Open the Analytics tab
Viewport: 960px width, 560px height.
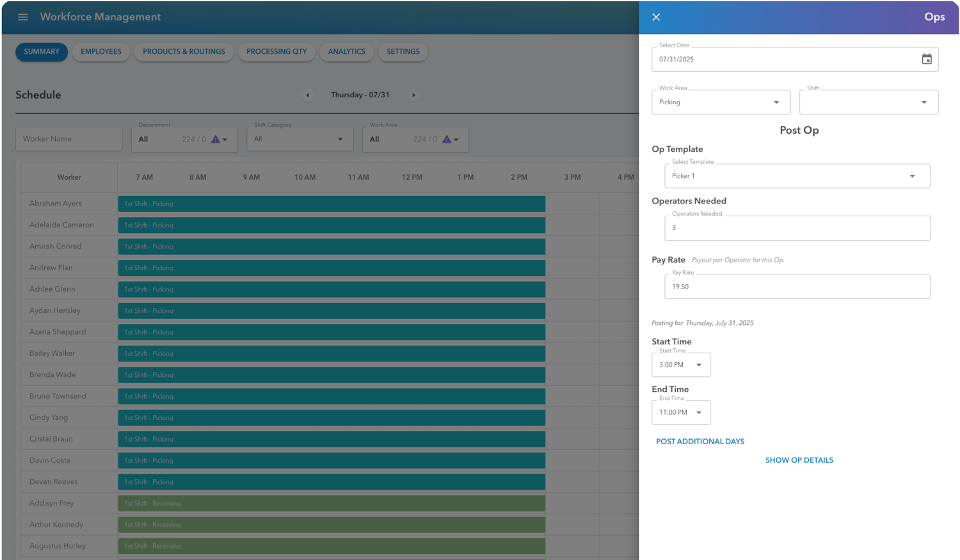pyautogui.click(x=346, y=52)
